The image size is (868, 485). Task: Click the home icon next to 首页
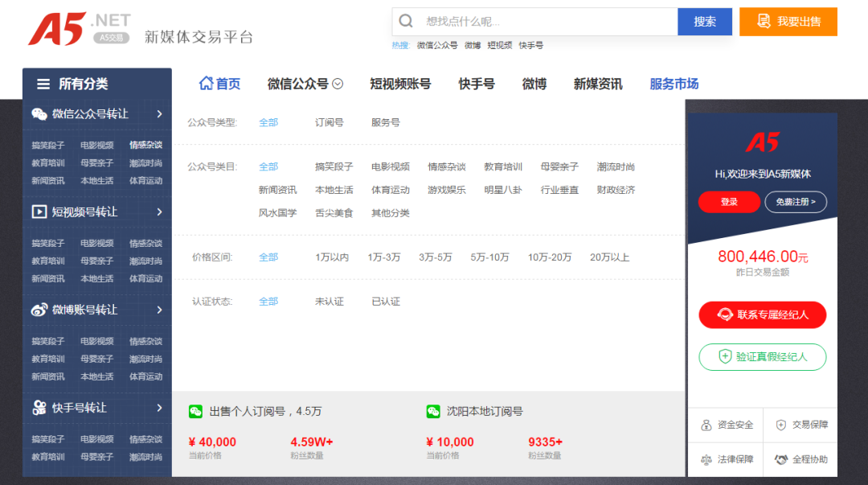click(x=206, y=83)
